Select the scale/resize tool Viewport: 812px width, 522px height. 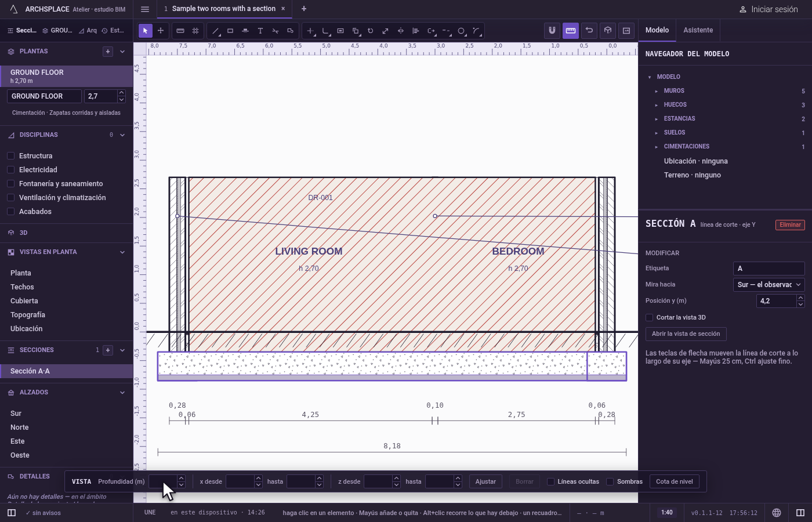click(x=386, y=31)
